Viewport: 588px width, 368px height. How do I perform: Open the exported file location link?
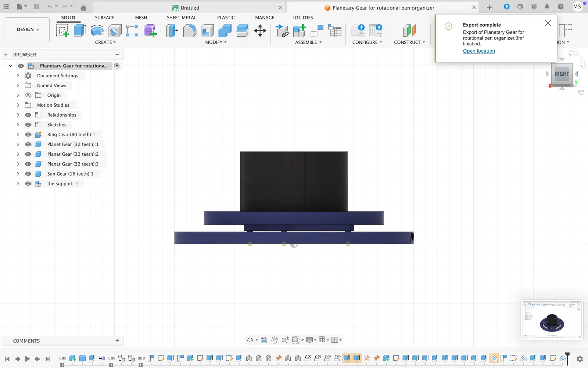click(479, 51)
